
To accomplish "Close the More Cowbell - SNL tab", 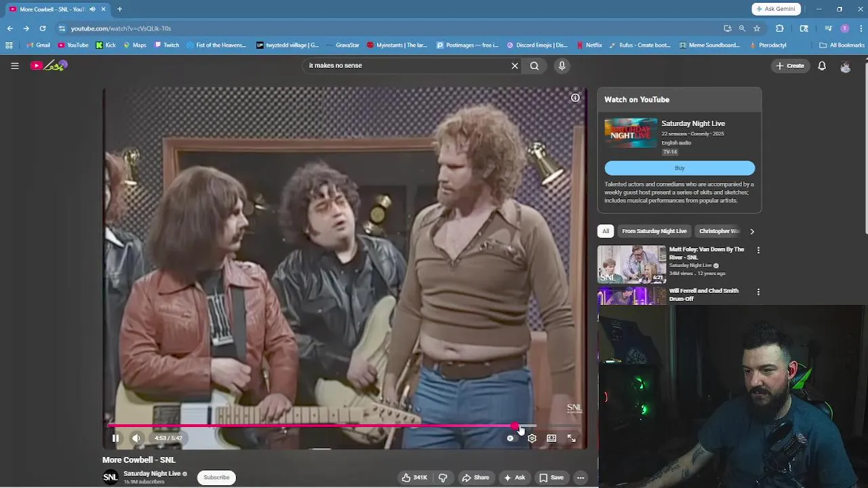I will tap(103, 9).
